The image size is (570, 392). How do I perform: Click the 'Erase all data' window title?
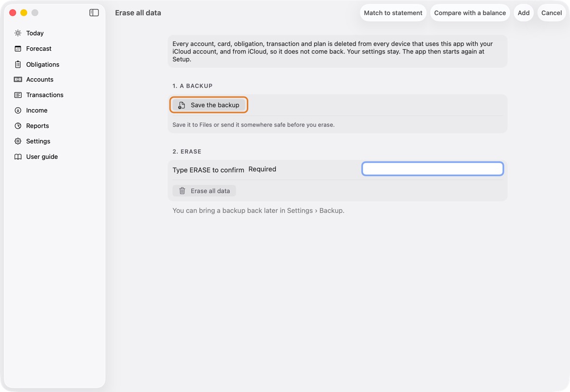tap(138, 13)
